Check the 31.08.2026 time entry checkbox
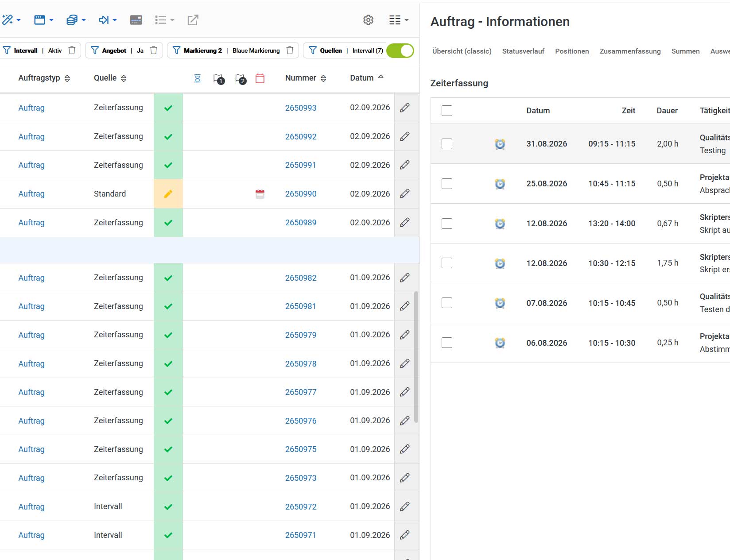The width and height of the screenshot is (730, 560). [447, 144]
